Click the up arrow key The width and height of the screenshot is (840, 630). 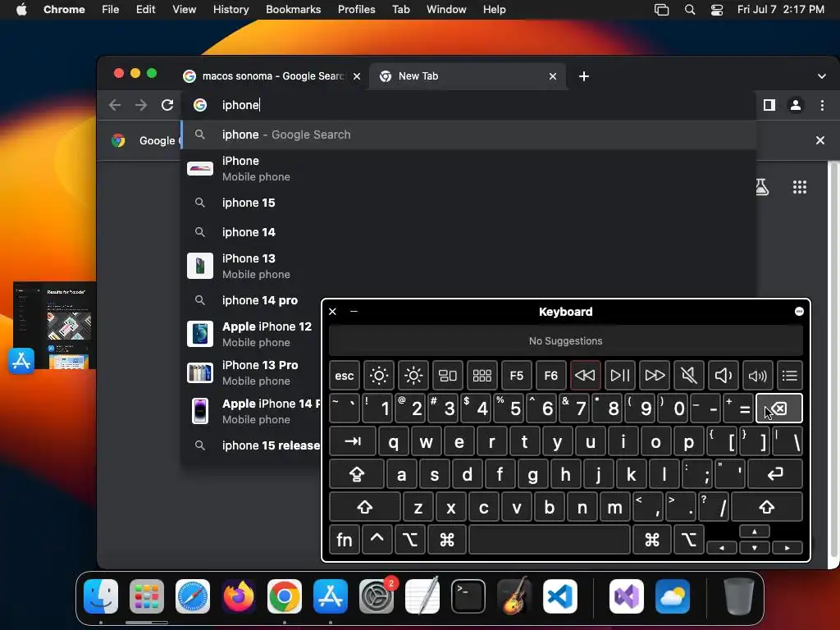click(x=755, y=532)
